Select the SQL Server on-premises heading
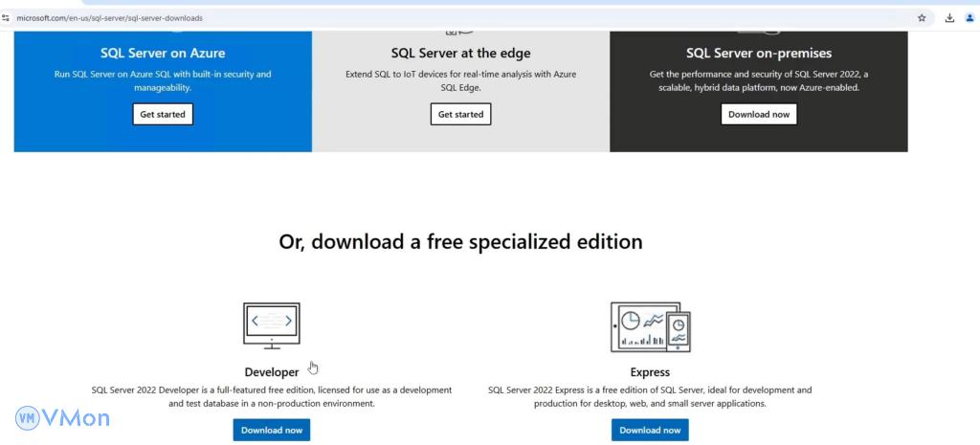Image resolution: width=980 pixels, height=445 pixels. [x=758, y=53]
